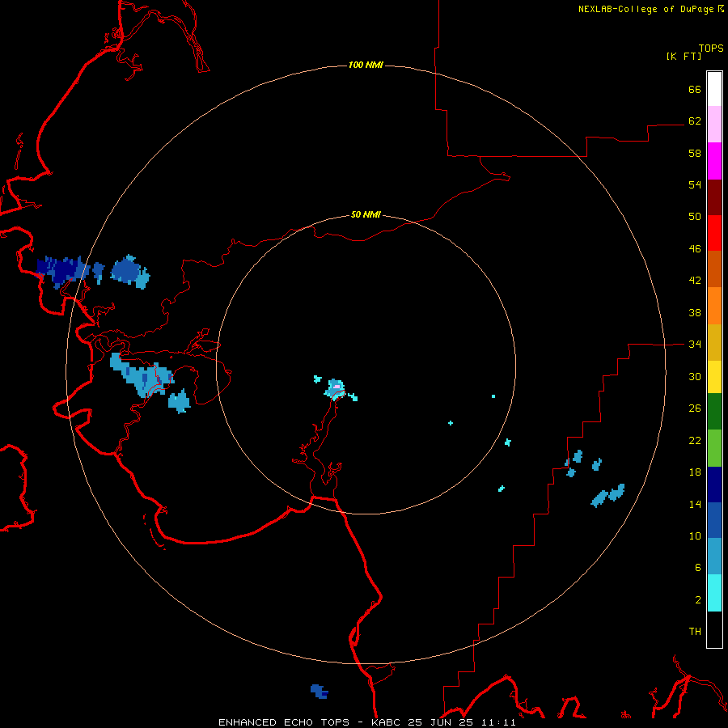This screenshot has width=728, height=728.
Task: Click the white swatch in the tops legend
Action: (x=714, y=89)
